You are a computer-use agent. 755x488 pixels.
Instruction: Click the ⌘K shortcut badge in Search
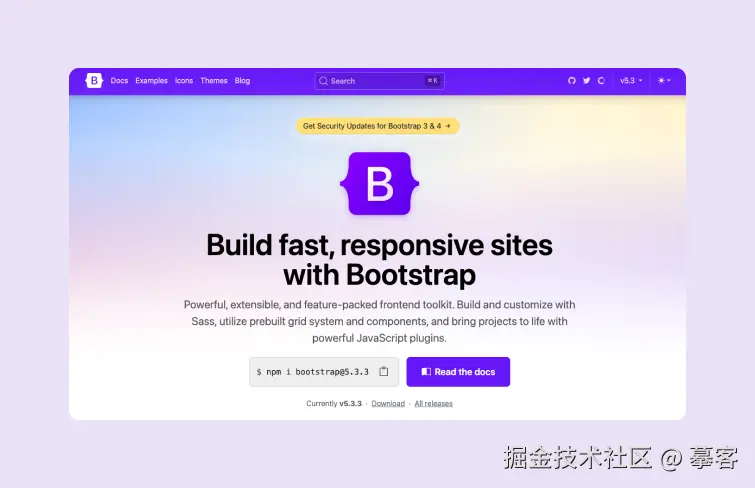(x=432, y=80)
